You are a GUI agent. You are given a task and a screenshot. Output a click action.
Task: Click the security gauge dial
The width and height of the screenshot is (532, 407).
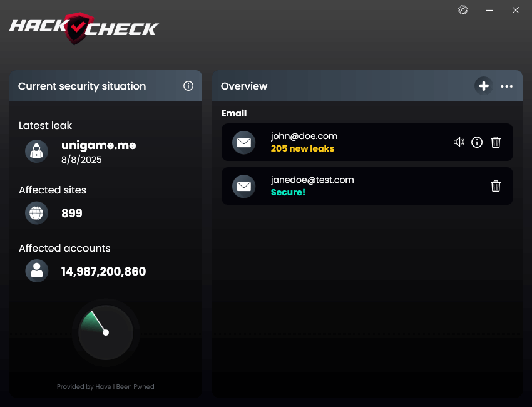pos(105,332)
